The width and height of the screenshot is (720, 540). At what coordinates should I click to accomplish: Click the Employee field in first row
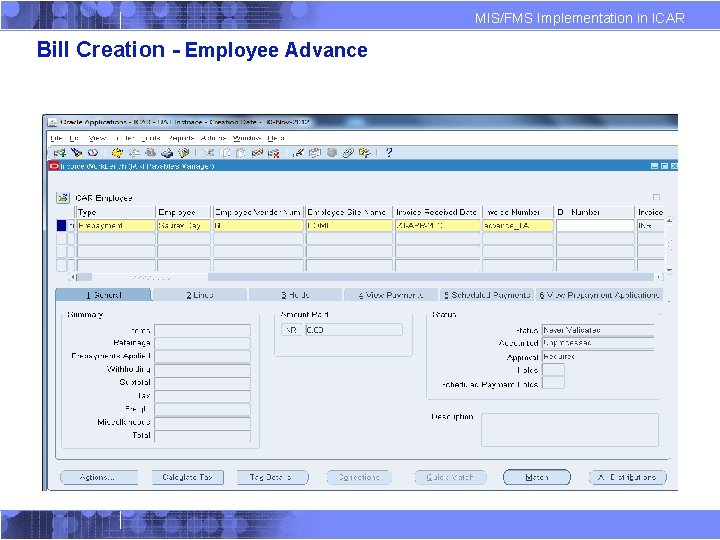click(x=184, y=225)
